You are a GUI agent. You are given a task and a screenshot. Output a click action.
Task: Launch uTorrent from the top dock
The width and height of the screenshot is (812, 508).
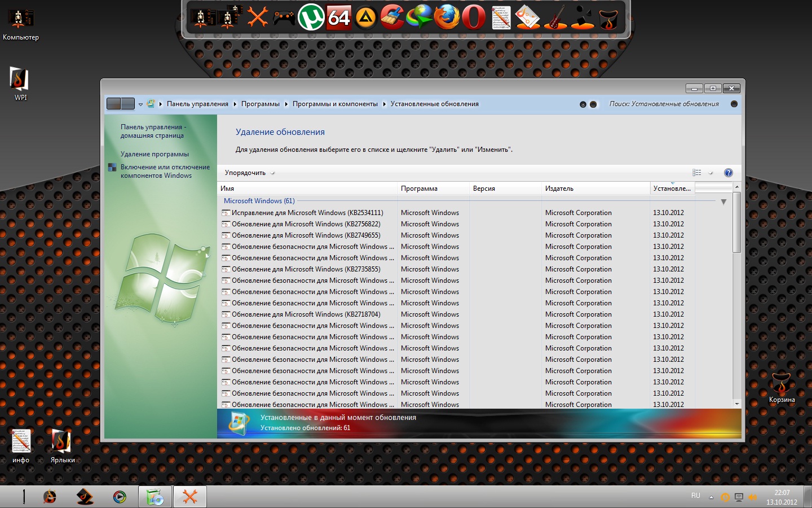(x=311, y=17)
